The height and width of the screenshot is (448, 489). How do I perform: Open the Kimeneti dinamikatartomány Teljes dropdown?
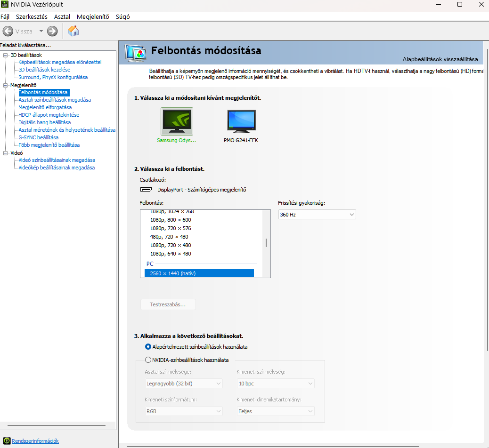(276, 411)
